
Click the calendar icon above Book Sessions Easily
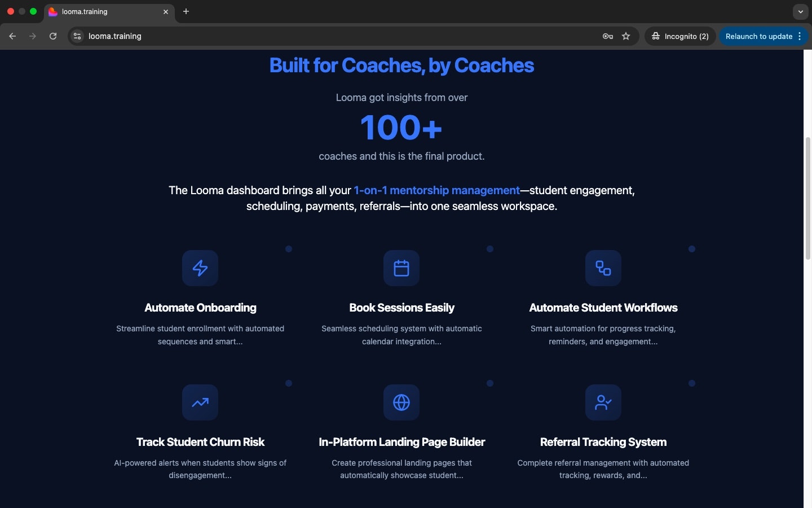point(401,268)
